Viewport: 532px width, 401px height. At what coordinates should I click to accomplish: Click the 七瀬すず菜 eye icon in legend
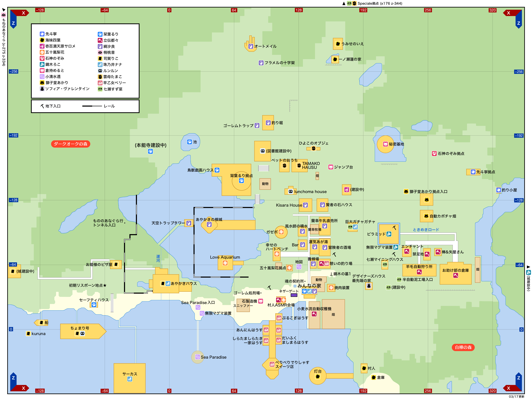click(100, 89)
